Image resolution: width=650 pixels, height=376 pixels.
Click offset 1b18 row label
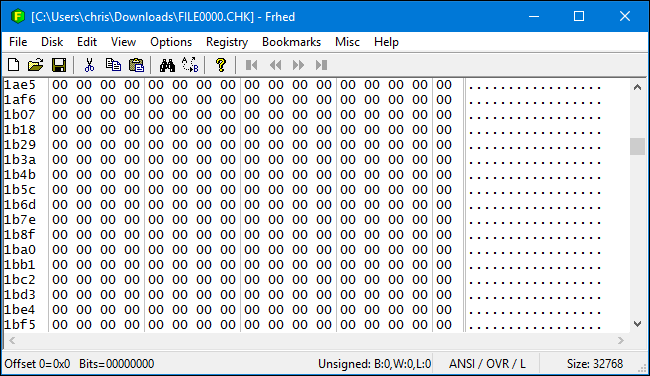point(20,130)
